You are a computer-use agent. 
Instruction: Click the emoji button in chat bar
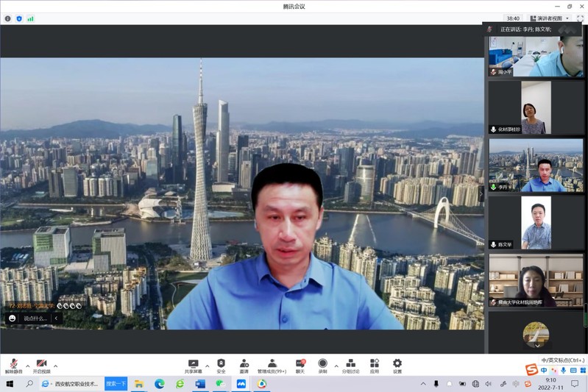point(13,318)
